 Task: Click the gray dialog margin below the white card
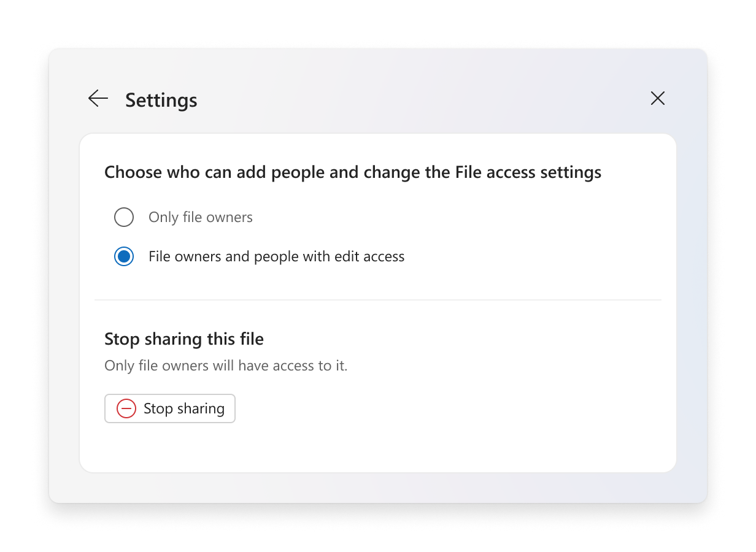(x=378, y=488)
